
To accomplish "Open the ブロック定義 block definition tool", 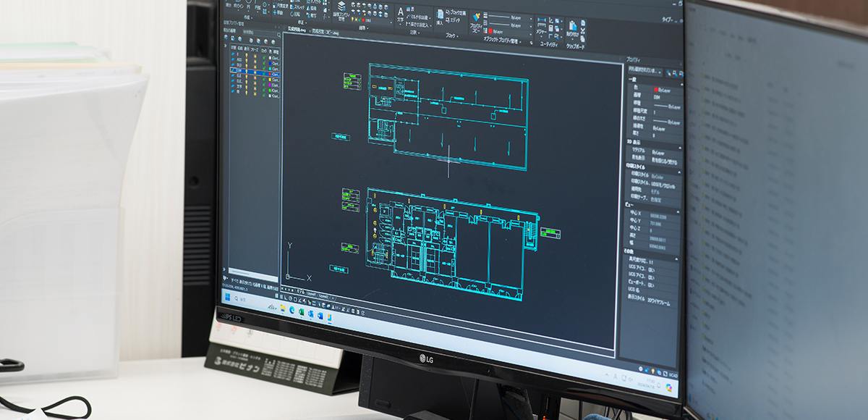I will pyautogui.click(x=455, y=14).
